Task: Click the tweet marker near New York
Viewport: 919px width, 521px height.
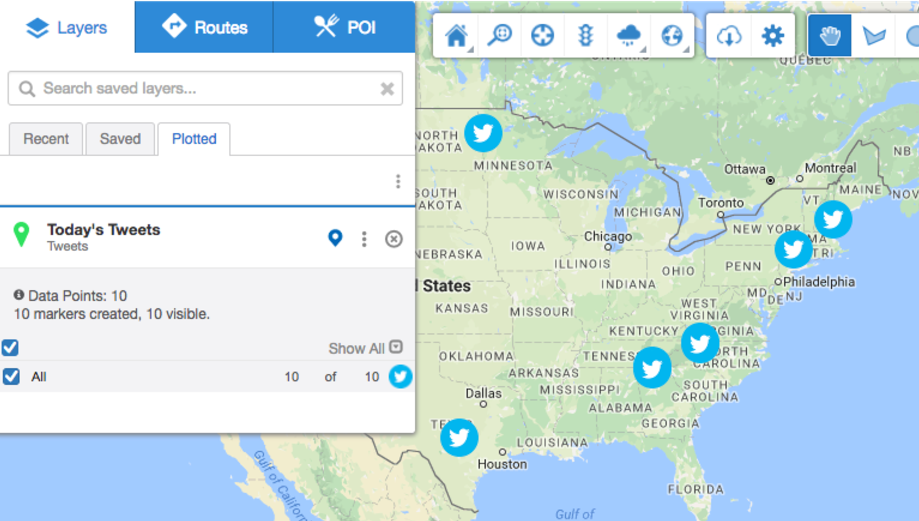Action: click(x=794, y=249)
